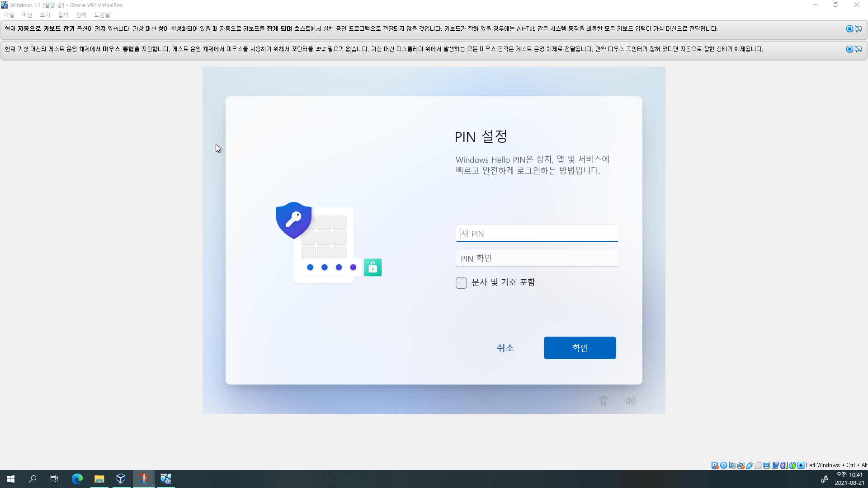Image resolution: width=868 pixels, height=488 pixels.
Task: Open the 장치 (Devices) menu
Action: click(81, 15)
